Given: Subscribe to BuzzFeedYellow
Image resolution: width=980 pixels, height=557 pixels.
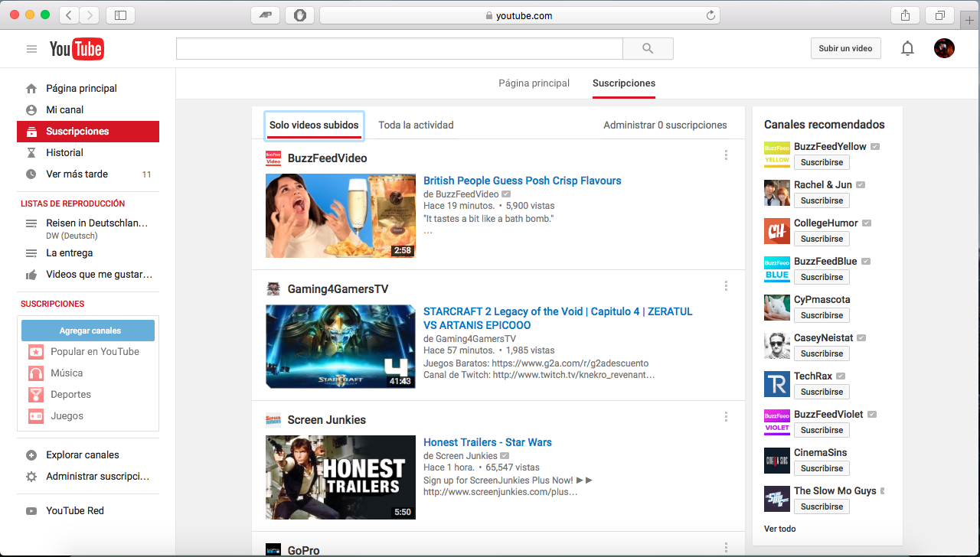Looking at the screenshot, I should click(x=822, y=162).
